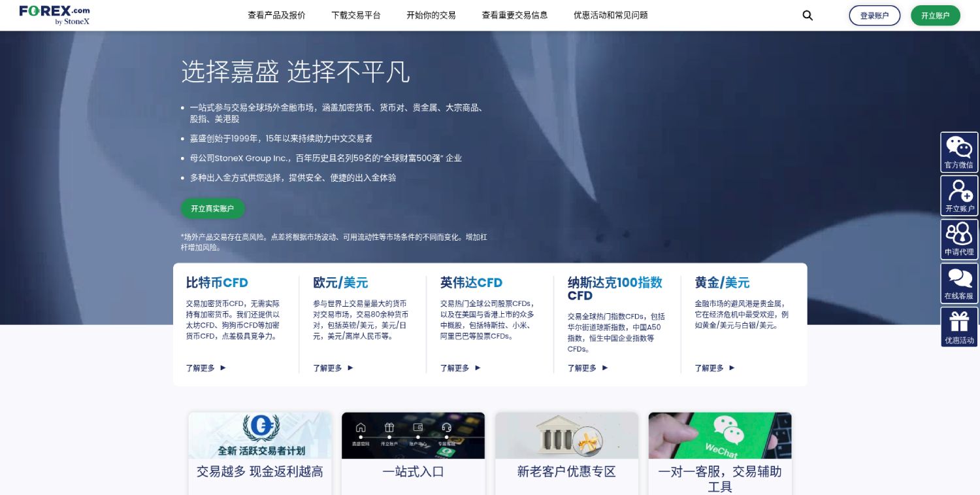Click 新老客户优惠专区 card title

coord(566,471)
